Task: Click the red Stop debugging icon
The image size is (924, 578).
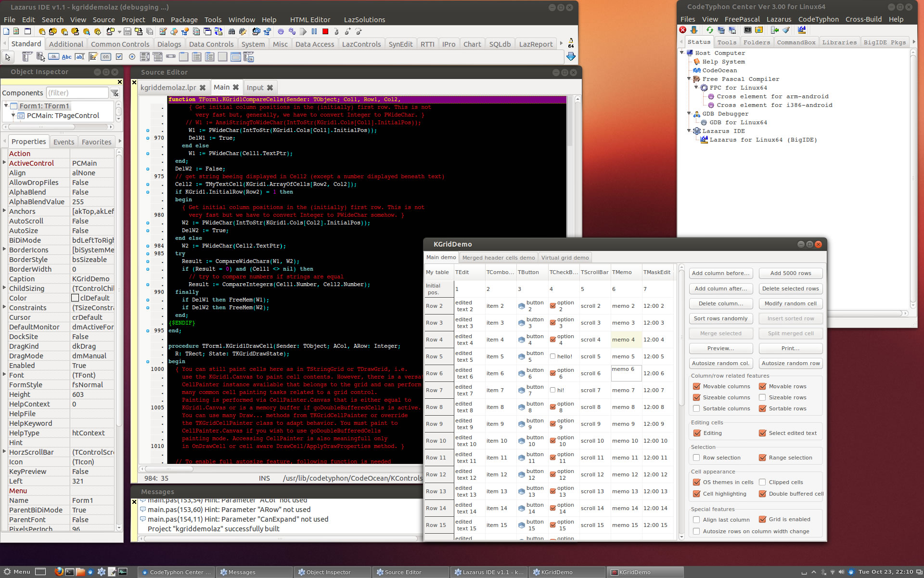Action: 325,31
